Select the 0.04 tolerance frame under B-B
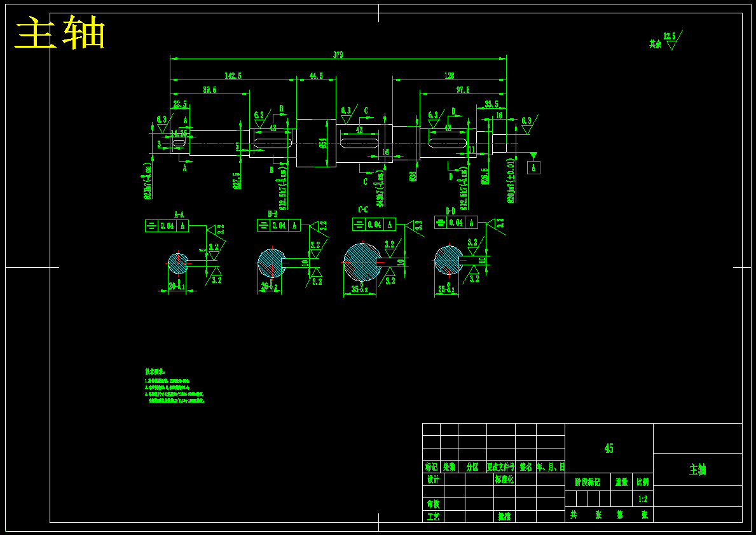This screenshot has width=756, height=535. tap(278, 225)
